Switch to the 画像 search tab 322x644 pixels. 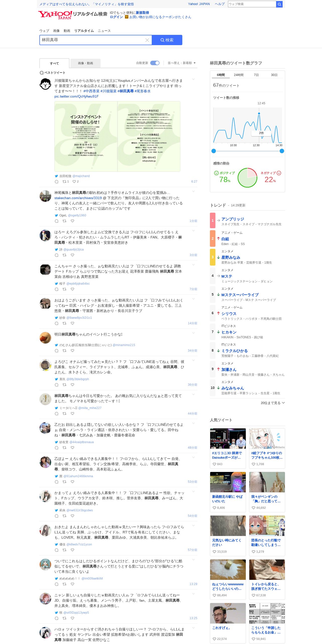[56, 31]
